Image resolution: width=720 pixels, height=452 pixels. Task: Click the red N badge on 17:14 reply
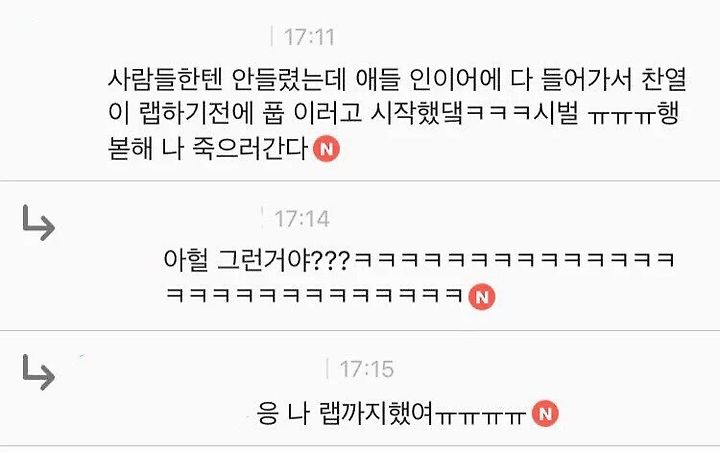pyautogui.click(x=482, y=297)
